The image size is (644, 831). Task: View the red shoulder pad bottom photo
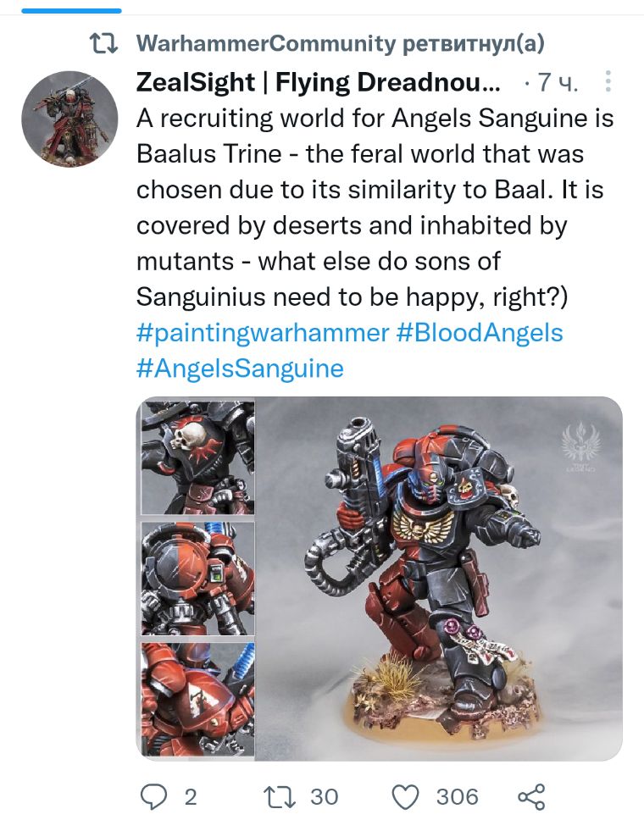pos(197,700)
